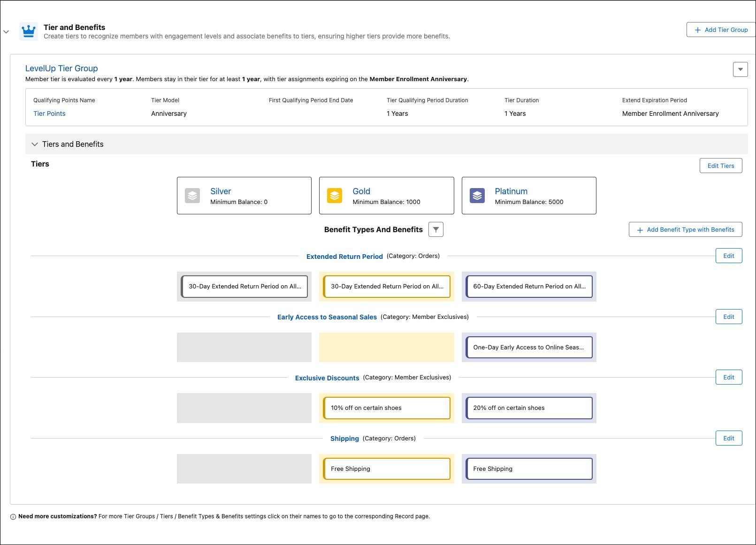This screenshot has height=545, width=756.
Task: Select Platinum's Free Shipping benefit
Action: 529,469
